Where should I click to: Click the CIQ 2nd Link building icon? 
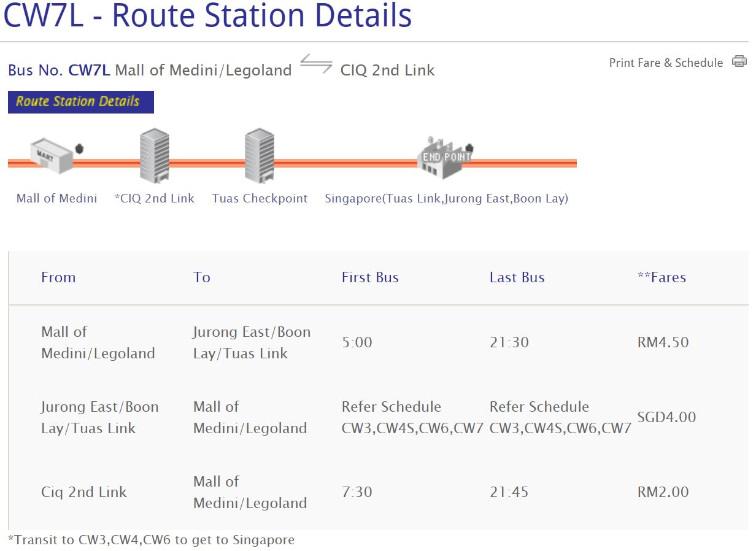[x=154, y=156]
